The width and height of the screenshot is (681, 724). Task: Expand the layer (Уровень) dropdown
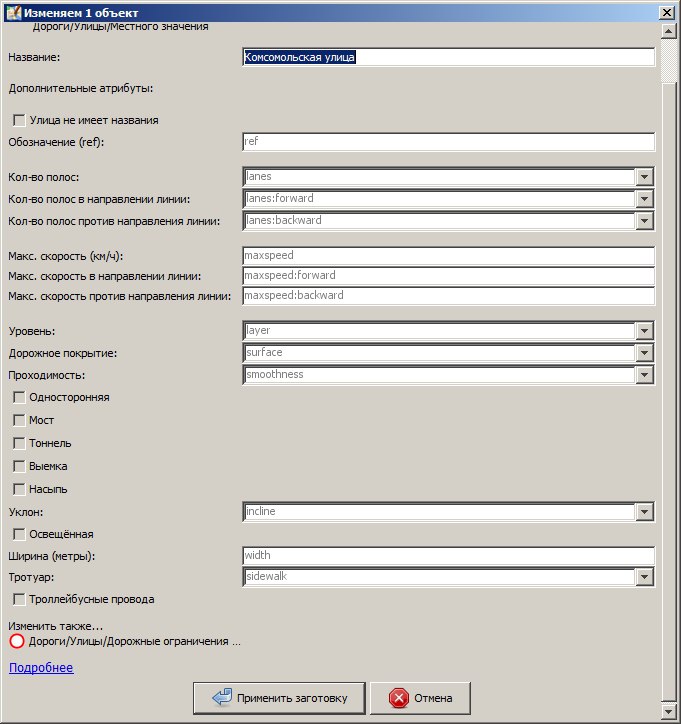coord(644,331)
